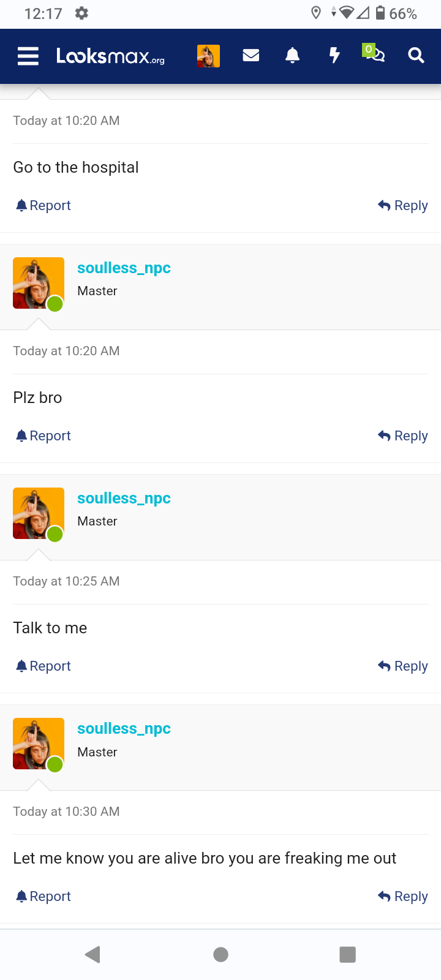Open the chat bubbles icon with badge

point(374,55)
